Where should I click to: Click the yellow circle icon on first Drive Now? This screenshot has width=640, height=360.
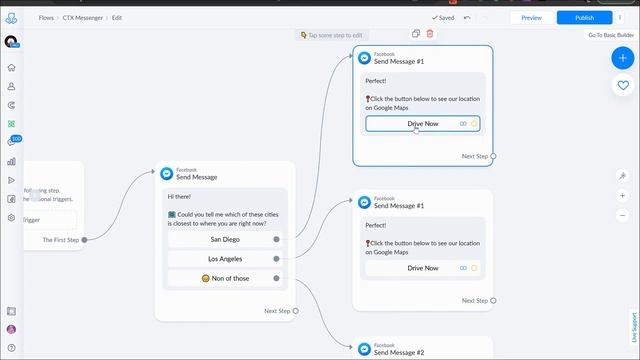474,124
